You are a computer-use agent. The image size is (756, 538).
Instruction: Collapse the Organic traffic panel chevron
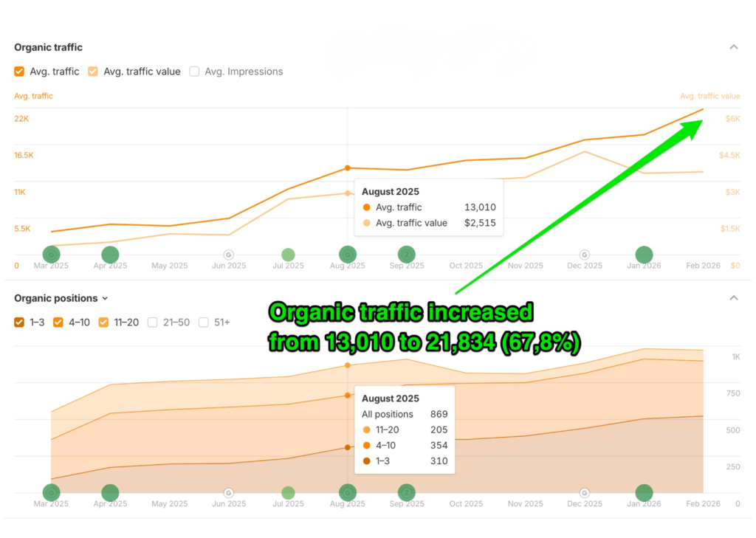click(x=734, y=46)
